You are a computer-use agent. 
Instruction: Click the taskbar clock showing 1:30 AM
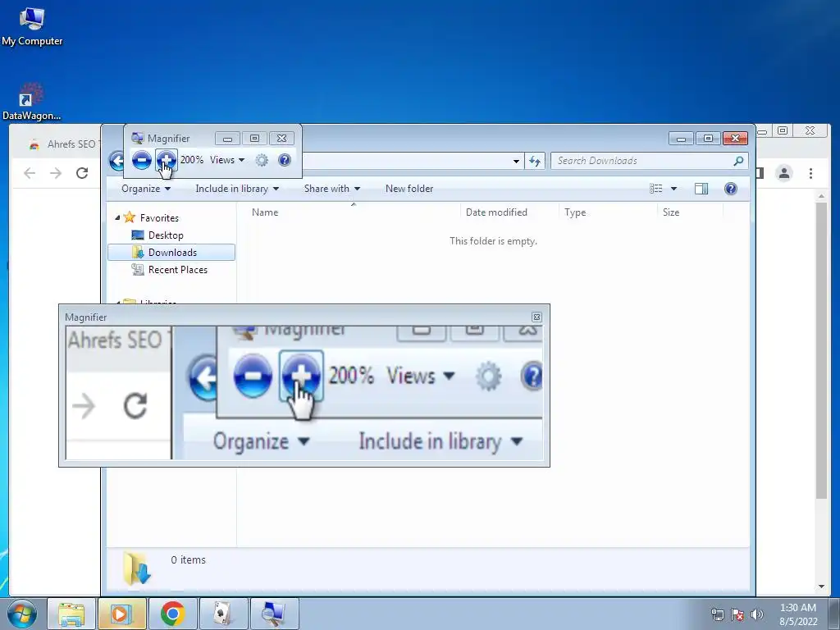798,614
